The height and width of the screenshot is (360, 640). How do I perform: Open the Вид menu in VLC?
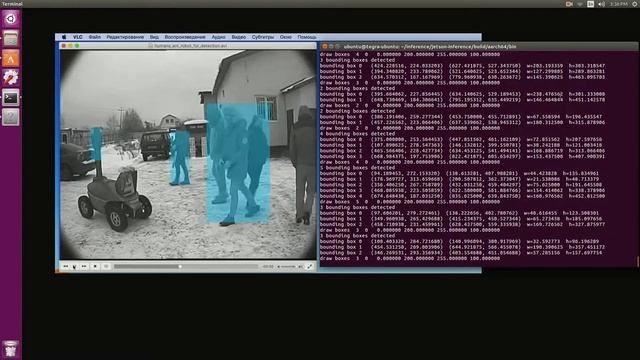154,37
